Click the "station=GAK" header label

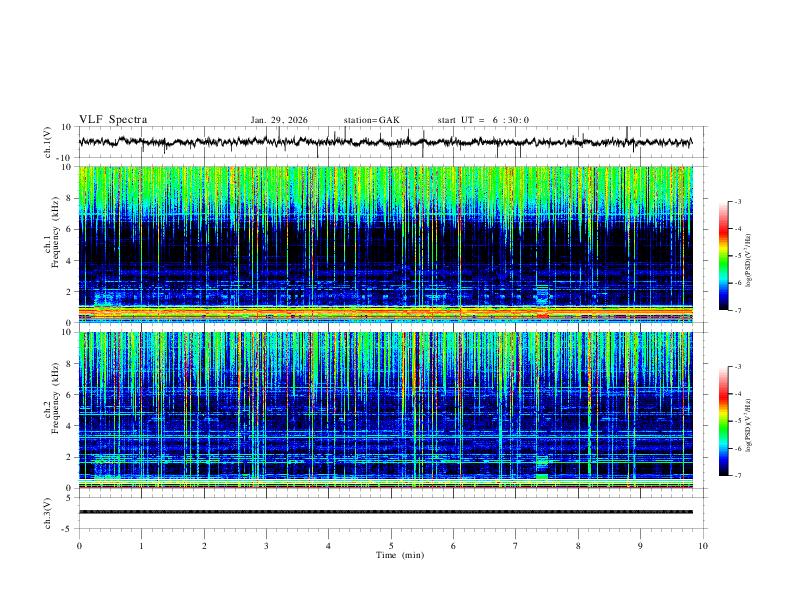point(372,120)
